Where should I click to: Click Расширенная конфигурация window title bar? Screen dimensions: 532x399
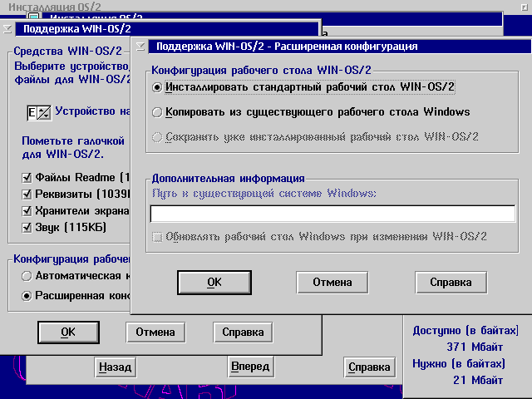(x=339, y=47)
